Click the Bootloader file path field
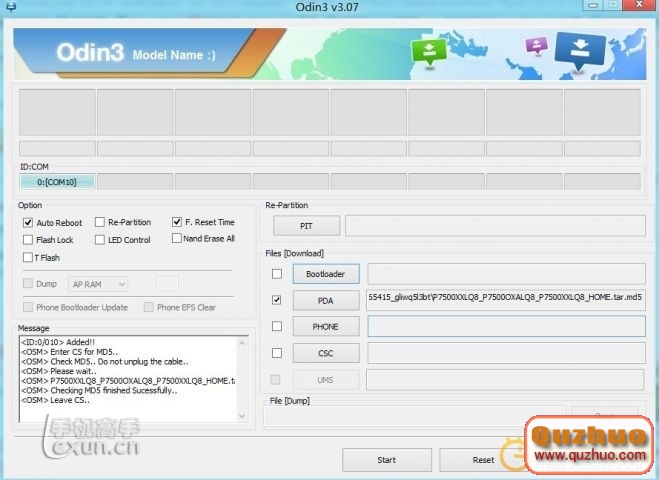The height and width of the screenshot is (480, 659). point(506,274)
